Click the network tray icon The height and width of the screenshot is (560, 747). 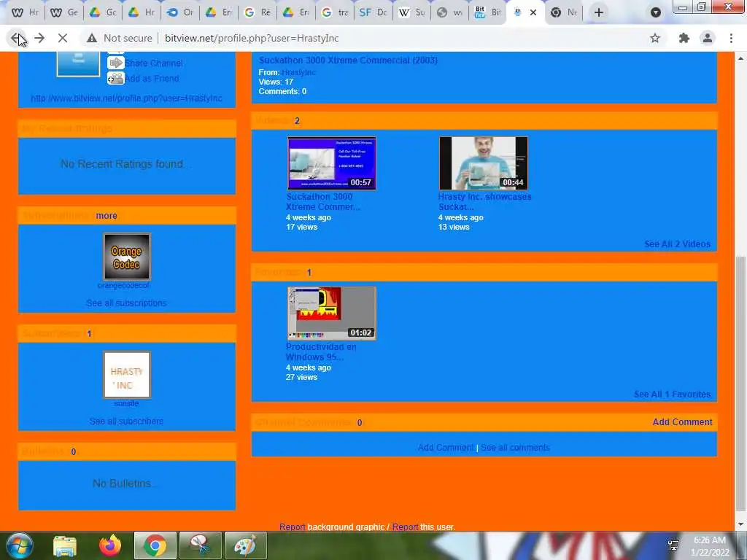point(673,545)
